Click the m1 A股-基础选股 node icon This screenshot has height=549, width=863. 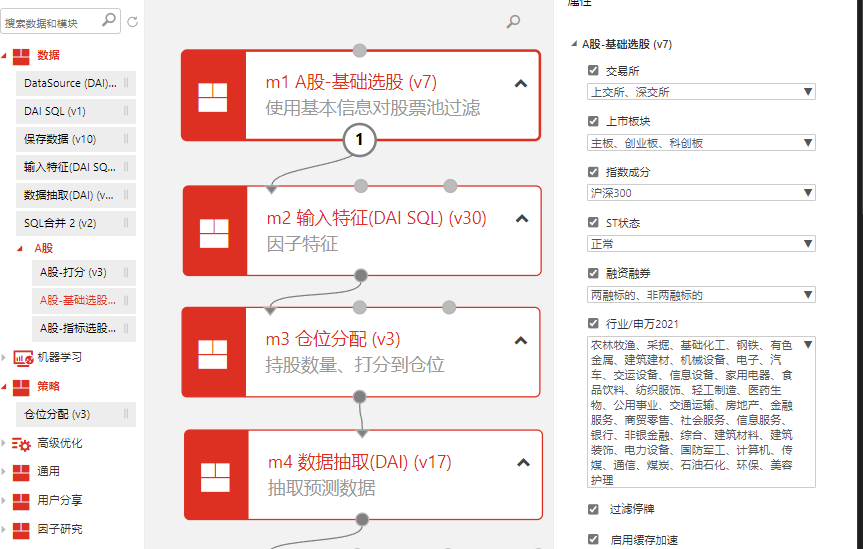213,96
